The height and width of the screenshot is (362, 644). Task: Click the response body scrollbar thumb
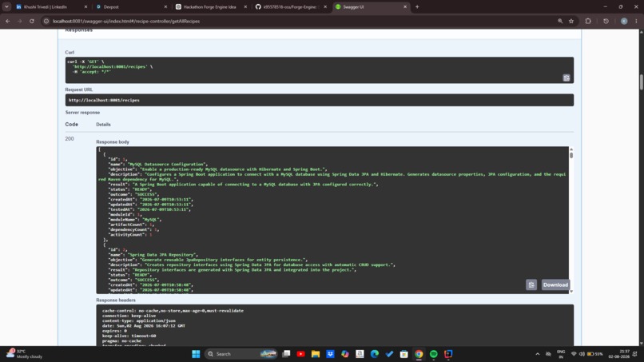click(571, 155)
